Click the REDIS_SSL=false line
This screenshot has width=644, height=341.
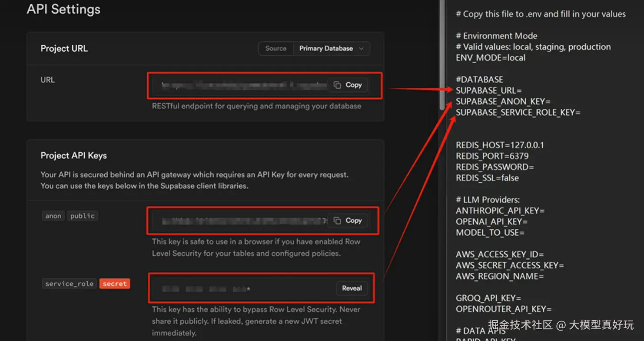[x=487, y=178]
